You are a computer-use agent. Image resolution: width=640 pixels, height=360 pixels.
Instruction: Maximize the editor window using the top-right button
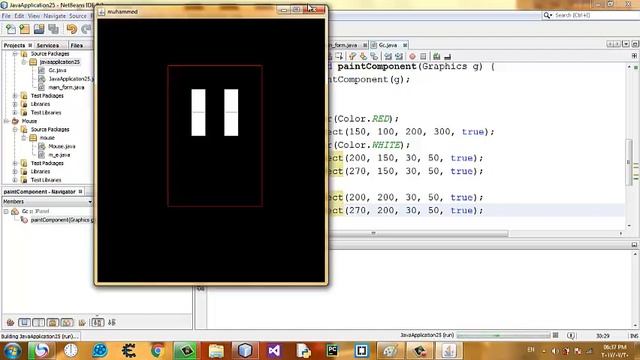(635, 44)
